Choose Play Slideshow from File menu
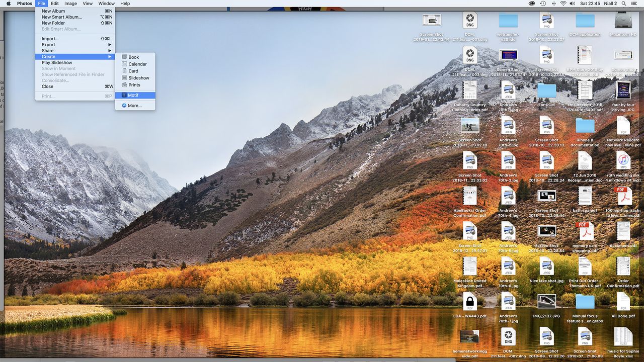 75,63
